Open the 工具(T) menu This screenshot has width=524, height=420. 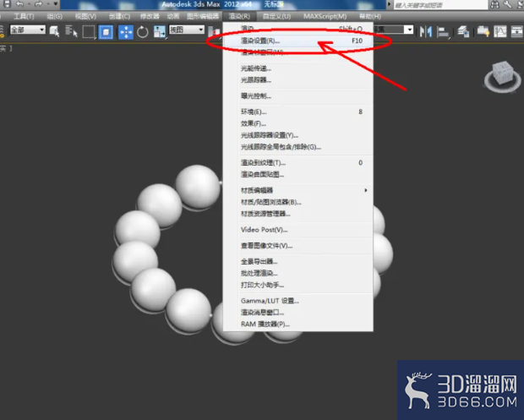click(x=24, y=16)
